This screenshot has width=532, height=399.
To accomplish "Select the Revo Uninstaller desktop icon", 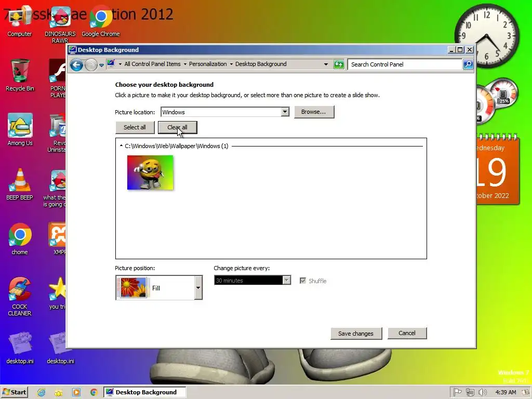I will tap(57, 133).
